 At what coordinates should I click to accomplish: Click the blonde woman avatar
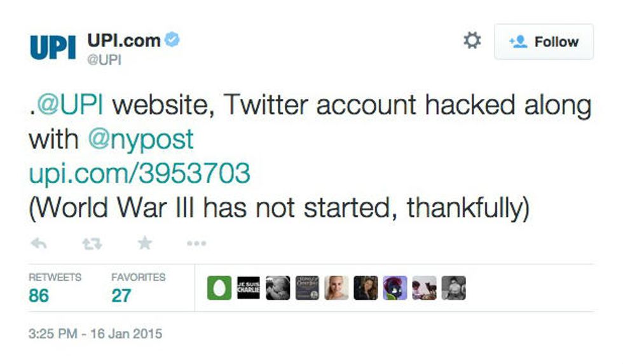tap(336, 288)
